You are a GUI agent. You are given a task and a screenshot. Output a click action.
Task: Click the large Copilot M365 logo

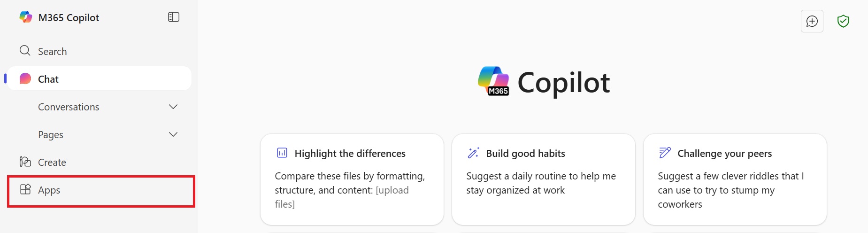point(493,81)
